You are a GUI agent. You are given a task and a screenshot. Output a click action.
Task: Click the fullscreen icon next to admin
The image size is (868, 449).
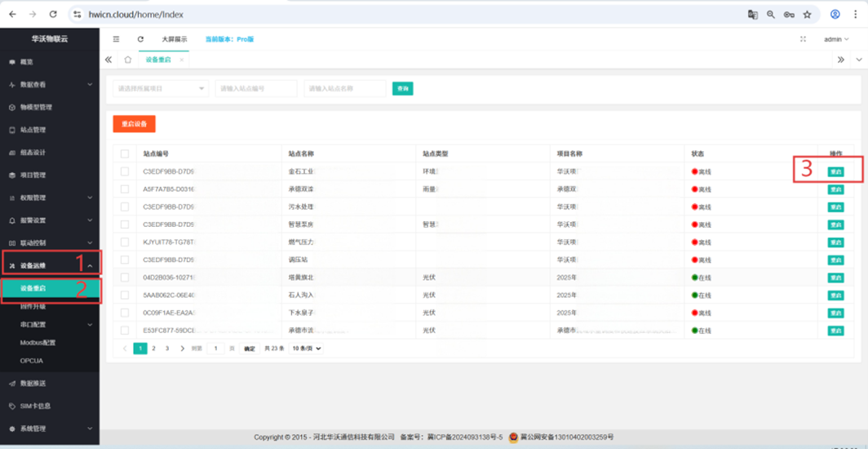(803, 39)
